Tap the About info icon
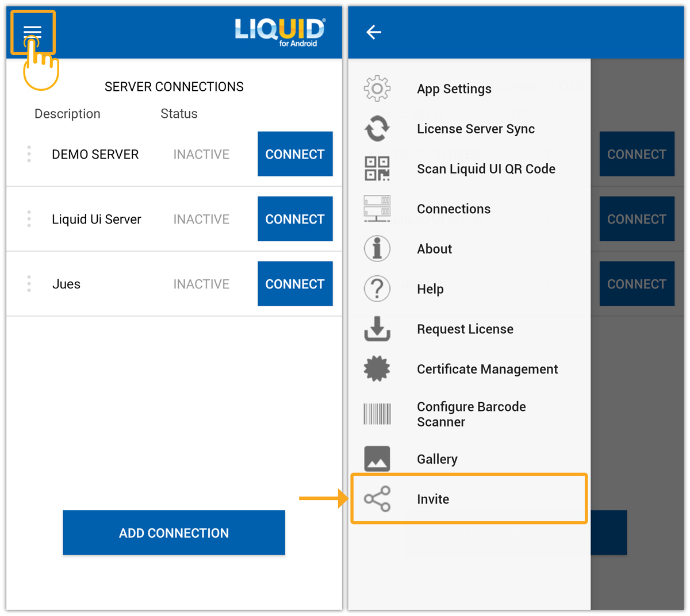This screenshot has height=616, width=690. coord(377,249)
